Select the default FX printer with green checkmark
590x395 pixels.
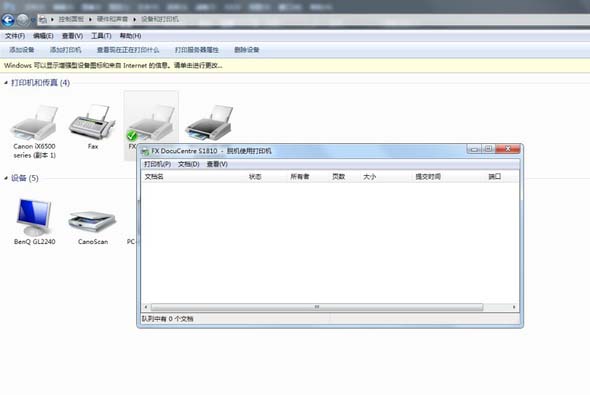click(x=151, y=123)
